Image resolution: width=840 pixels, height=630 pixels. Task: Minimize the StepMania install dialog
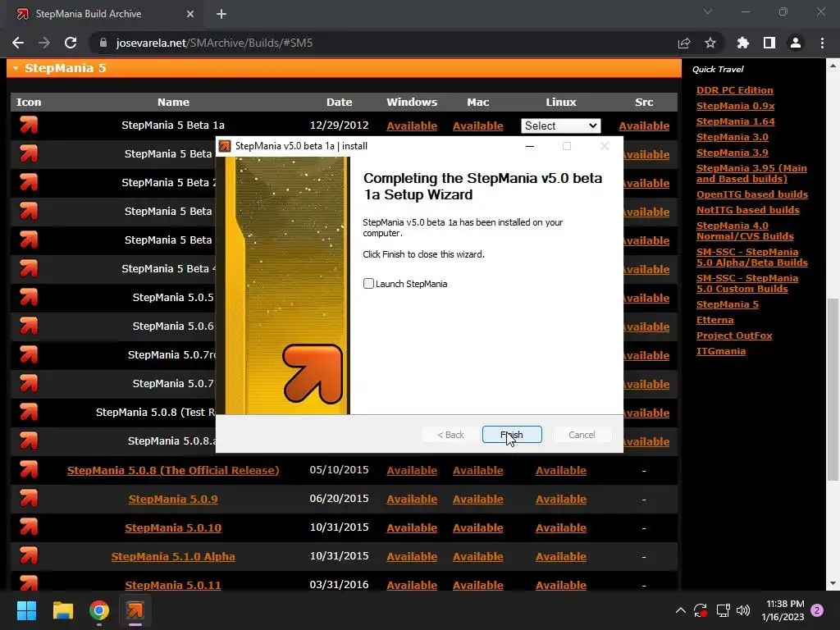click(x=530, y=146)
